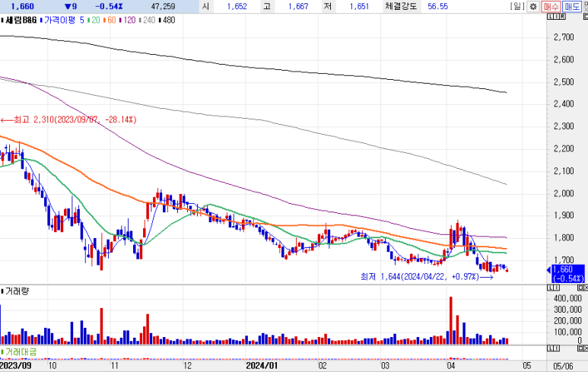Click the high price 1,667

[x=298, y=6]
